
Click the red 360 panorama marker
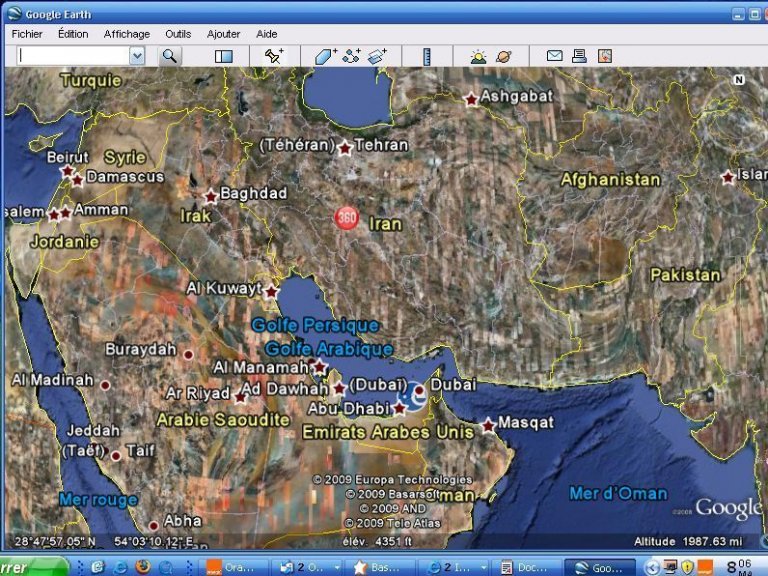(x=346, y=217)
